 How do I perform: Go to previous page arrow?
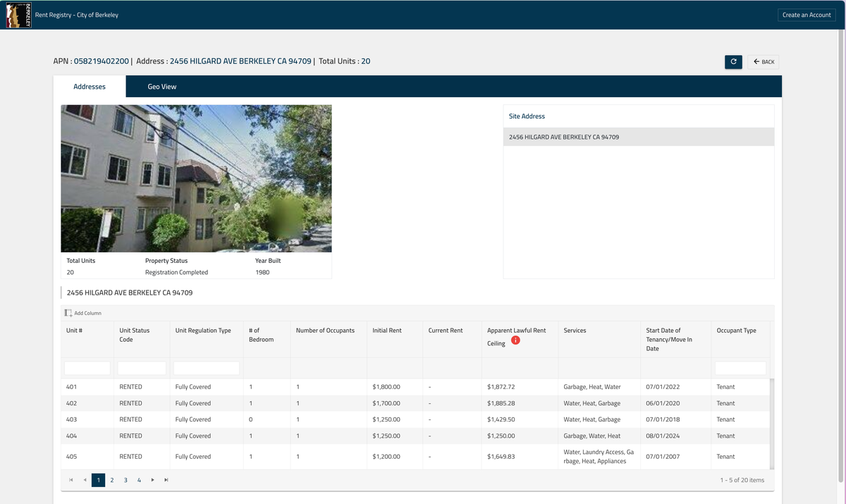[85, 480]
